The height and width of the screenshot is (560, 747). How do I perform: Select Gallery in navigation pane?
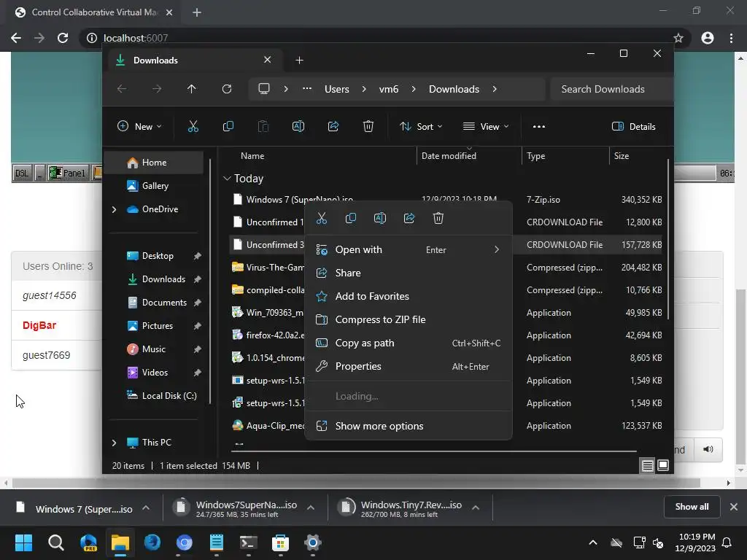pos(153,186)
